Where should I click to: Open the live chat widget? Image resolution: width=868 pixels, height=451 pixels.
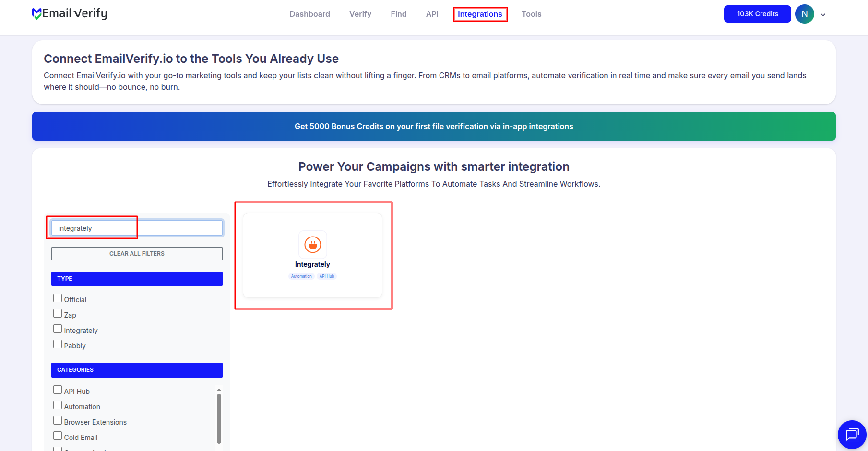[x=852, y=435]
